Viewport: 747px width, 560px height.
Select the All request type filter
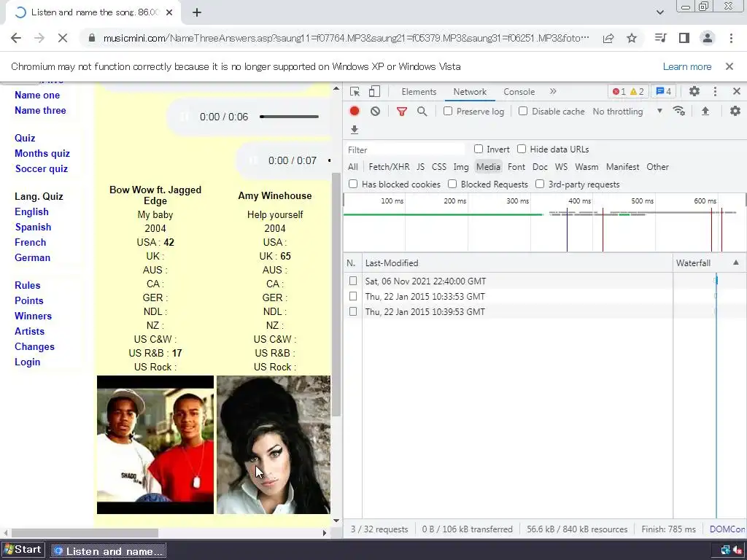point(352,167)
